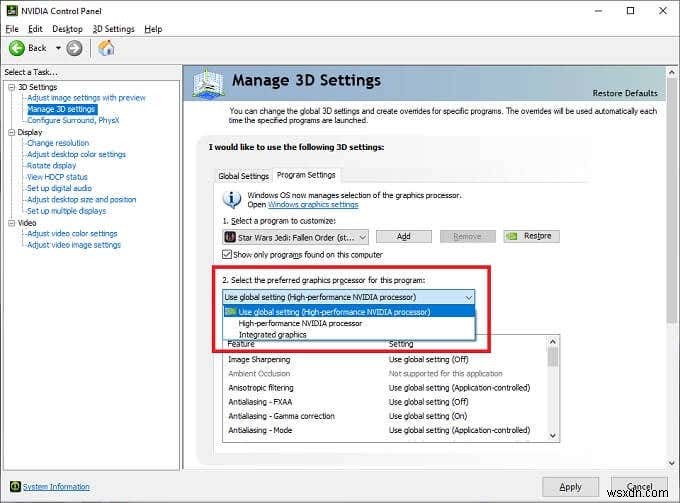This screenshot has height=503, width=680.
Task: Click the Apply button
Action: [x=570, y=487]
